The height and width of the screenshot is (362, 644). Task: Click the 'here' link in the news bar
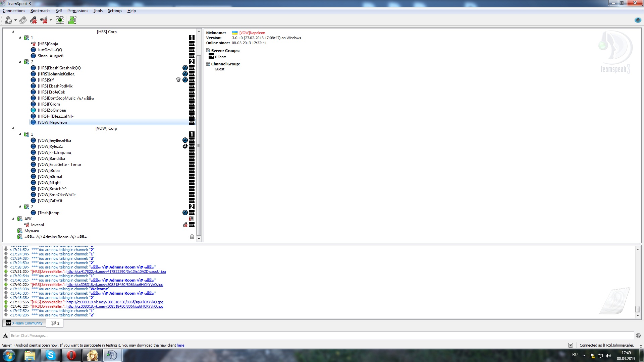[x=180, y=346]
